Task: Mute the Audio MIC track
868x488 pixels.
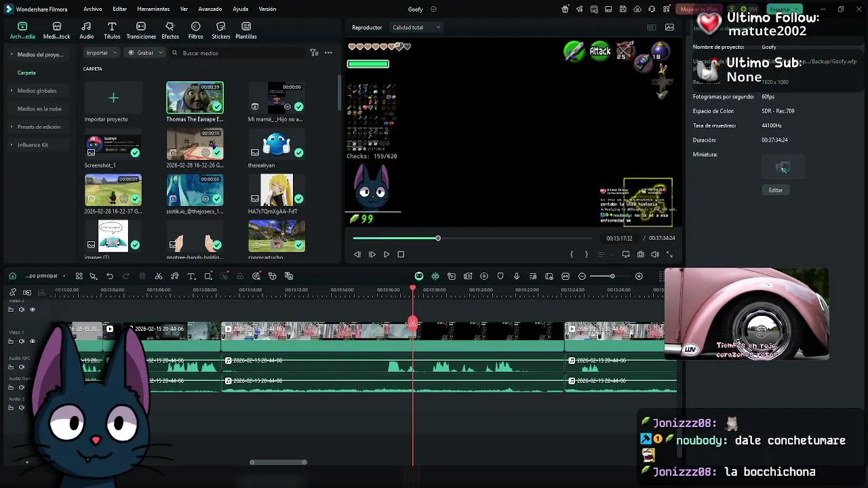Action: 21,367
